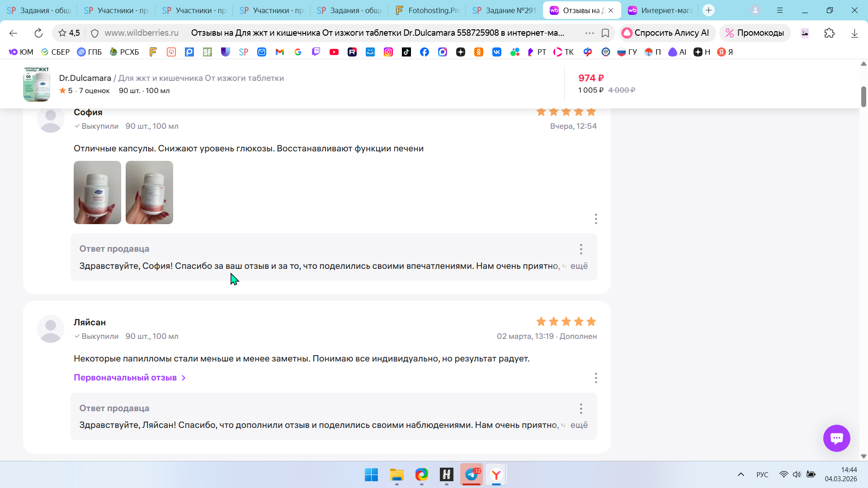Open the options menu on Ляйсан's seller reply

pos(581,408)
